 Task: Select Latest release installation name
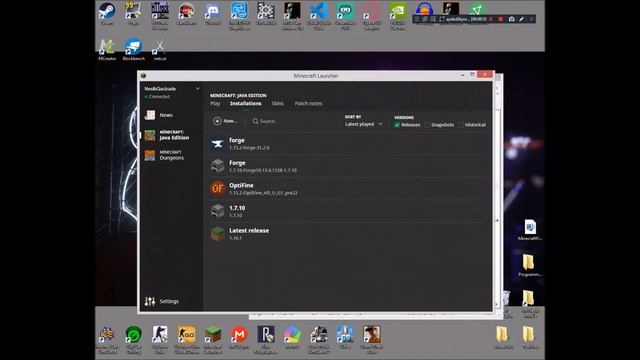click(x=249, y=231)
